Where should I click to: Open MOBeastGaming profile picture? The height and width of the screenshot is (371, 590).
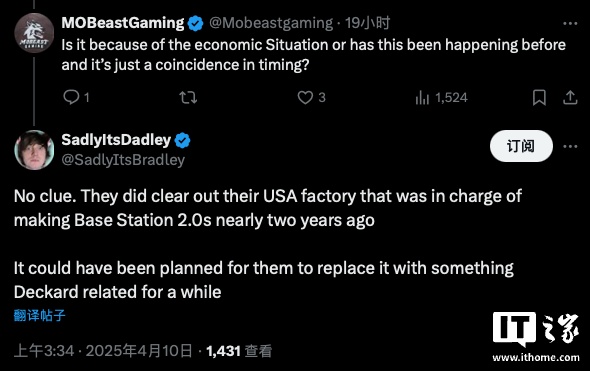34,33
